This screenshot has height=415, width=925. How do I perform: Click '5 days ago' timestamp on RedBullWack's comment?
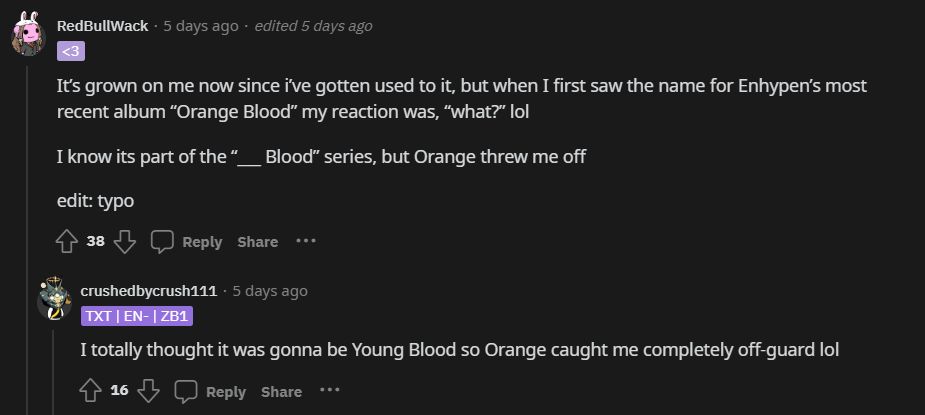point(201,26)
